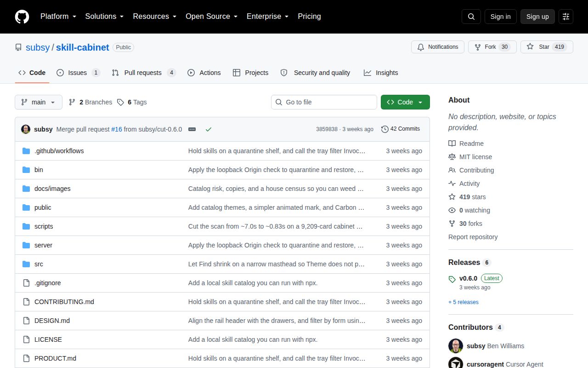Click the Readme book icon
This screenshot has width=588, height=368.
(x=452, y=144)
